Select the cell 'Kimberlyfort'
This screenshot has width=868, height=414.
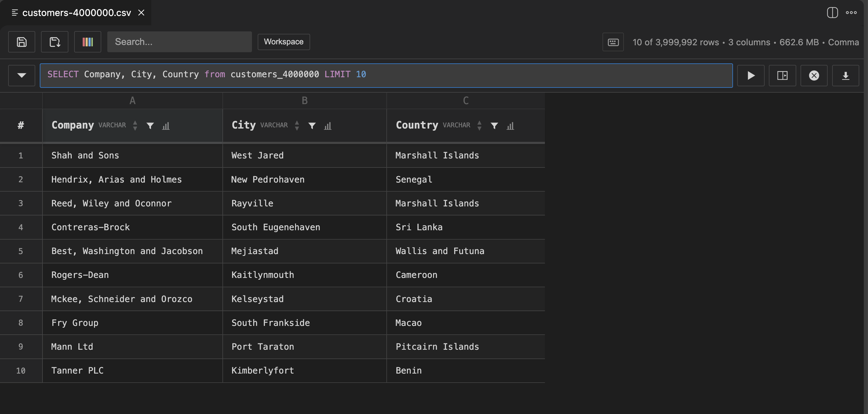tap(305, 371)
